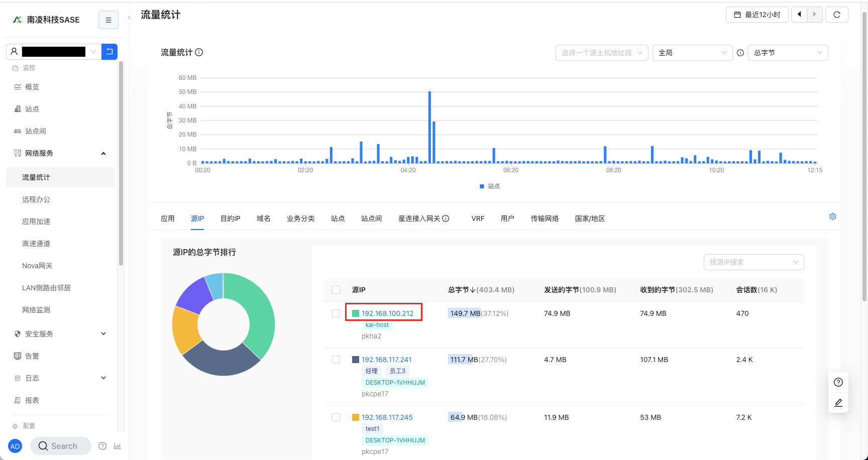This screenshot has height=460, width=868.
Task: Click tallest bar near 04:20 in chart
Action: [x=429, y=127]
